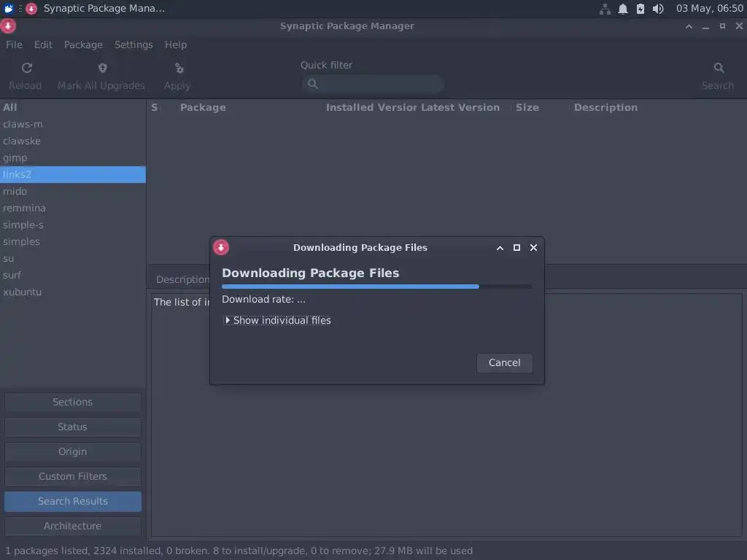Open the Xfce applications menu icon
The width and height of the screenshot is (747, 560).
tap(9, 9)
